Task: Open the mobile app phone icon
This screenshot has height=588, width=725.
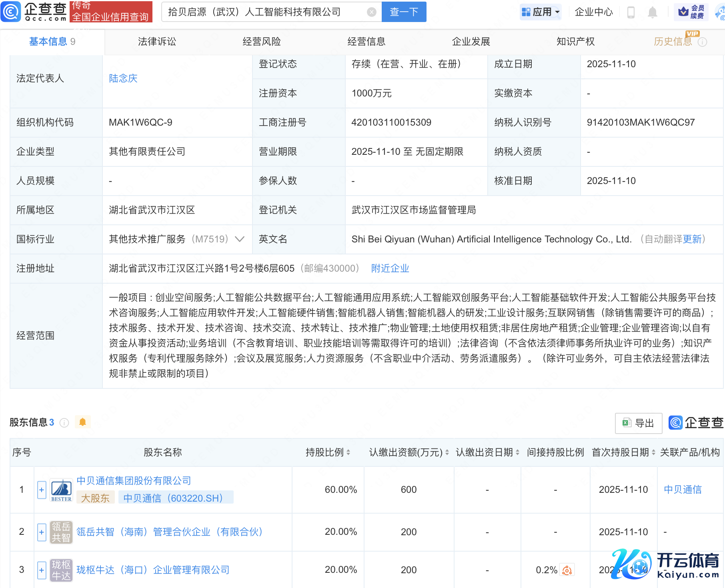Action: coord(631,12)
